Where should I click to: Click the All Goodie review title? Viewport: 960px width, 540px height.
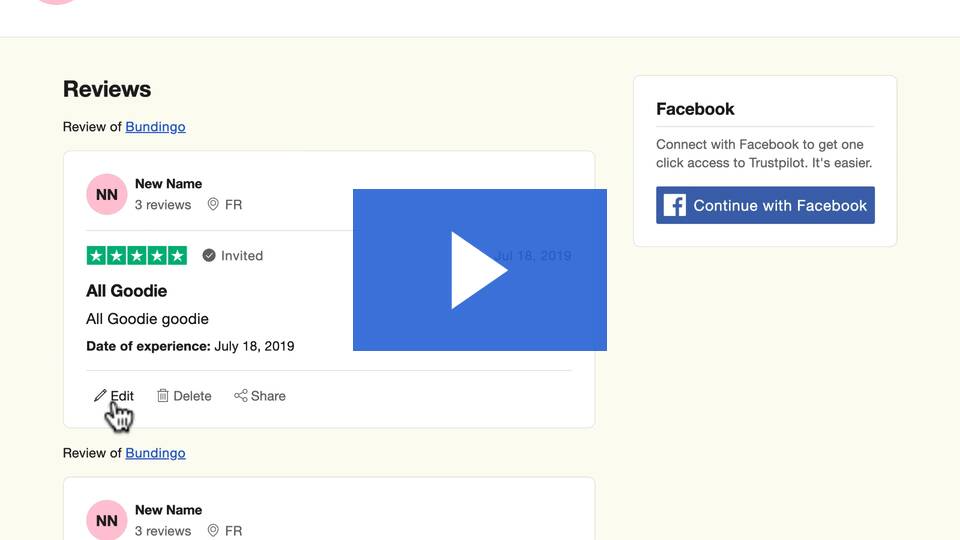point(127,291)
